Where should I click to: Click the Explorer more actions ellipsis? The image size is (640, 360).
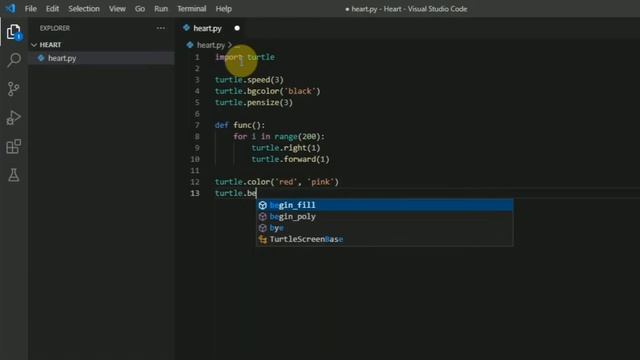pos(160,28)
